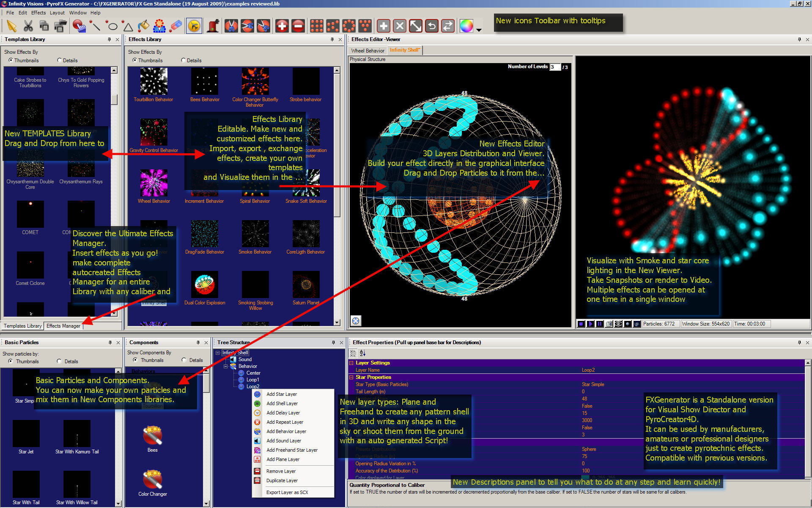
Task: Select the Loop1 tree item
Action: tap(252, 380)
